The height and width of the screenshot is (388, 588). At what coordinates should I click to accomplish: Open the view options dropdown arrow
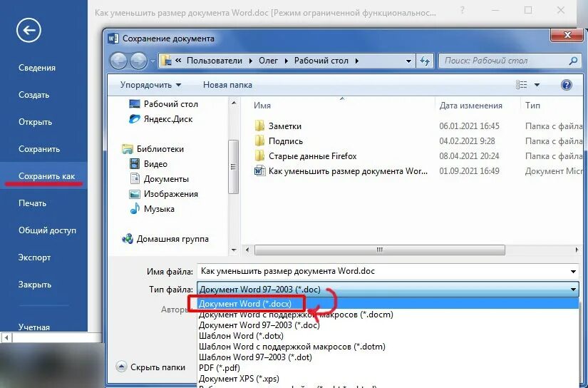[x=537, y=85]
